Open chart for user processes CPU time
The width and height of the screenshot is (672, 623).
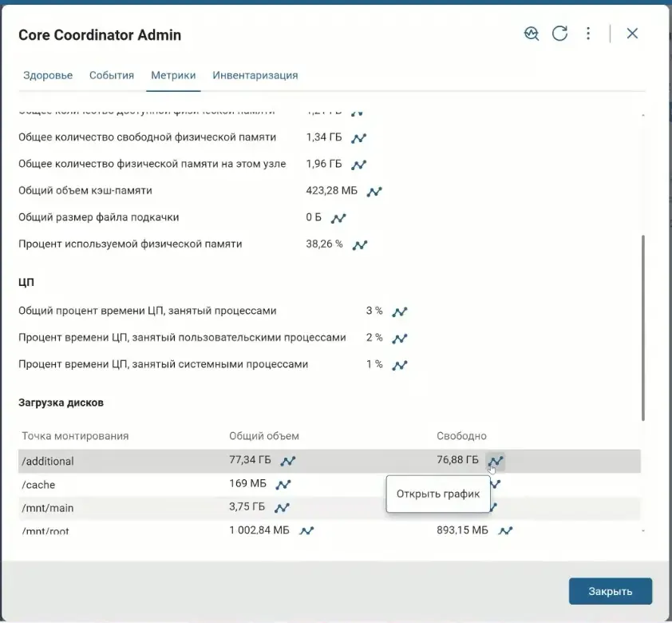pos(398,338)
